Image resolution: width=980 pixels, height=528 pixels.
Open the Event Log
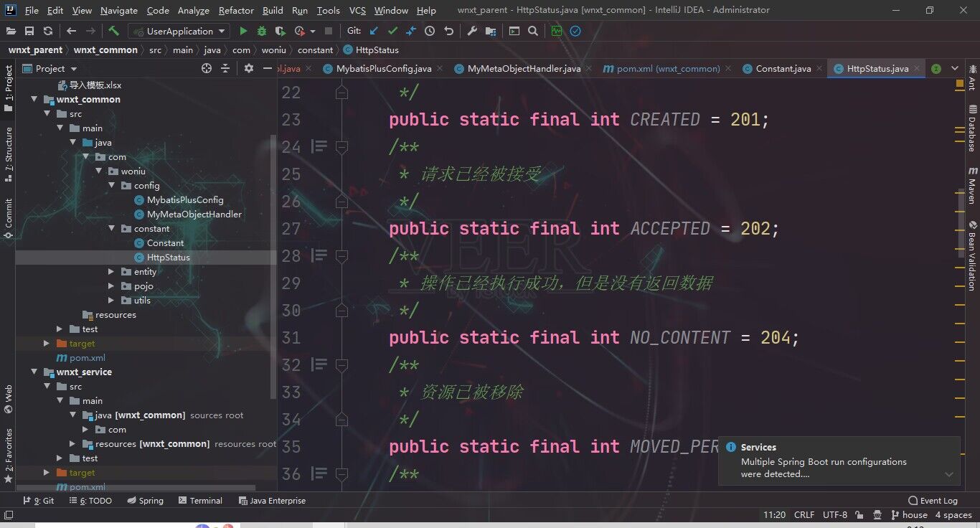point(933,501)
